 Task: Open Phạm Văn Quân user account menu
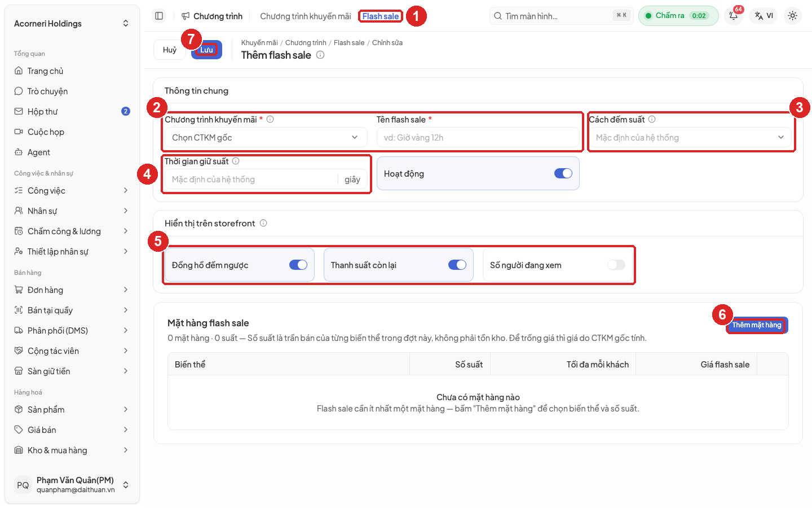tap(72, 484)
